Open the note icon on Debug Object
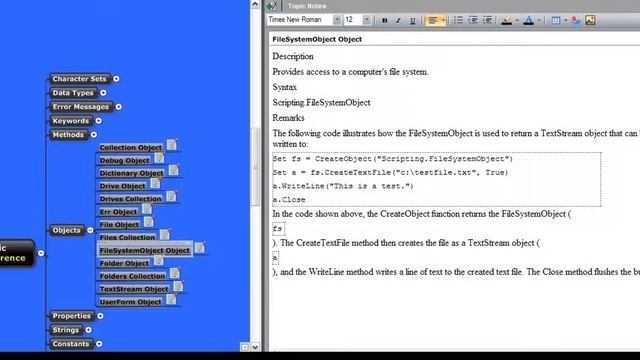 pos(159,158)
